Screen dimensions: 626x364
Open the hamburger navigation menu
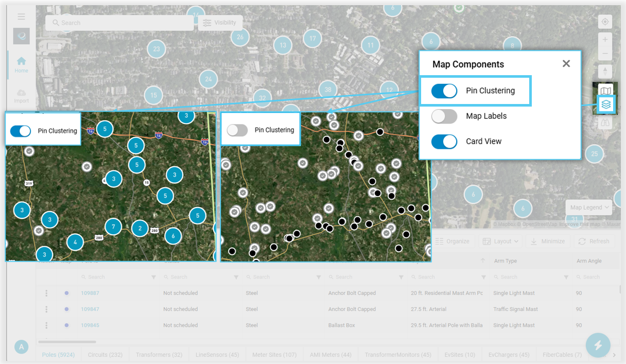[21, 16]
